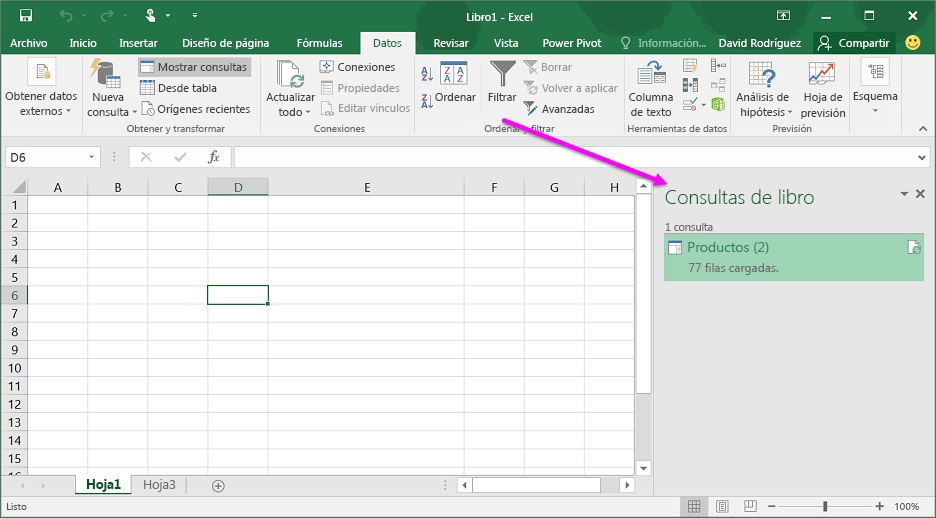
Task: Open Consultas de libro pane options
Action: point(904,194)
